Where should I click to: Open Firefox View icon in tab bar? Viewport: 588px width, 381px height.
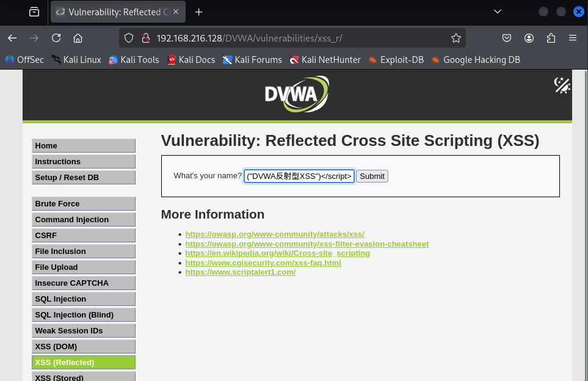34,12
